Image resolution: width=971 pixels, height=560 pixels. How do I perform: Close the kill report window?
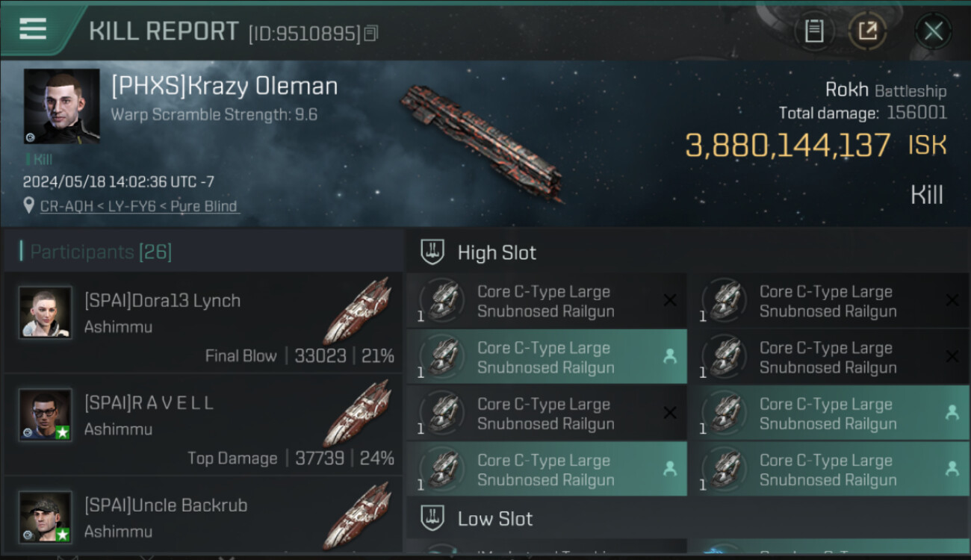point(933,31)
